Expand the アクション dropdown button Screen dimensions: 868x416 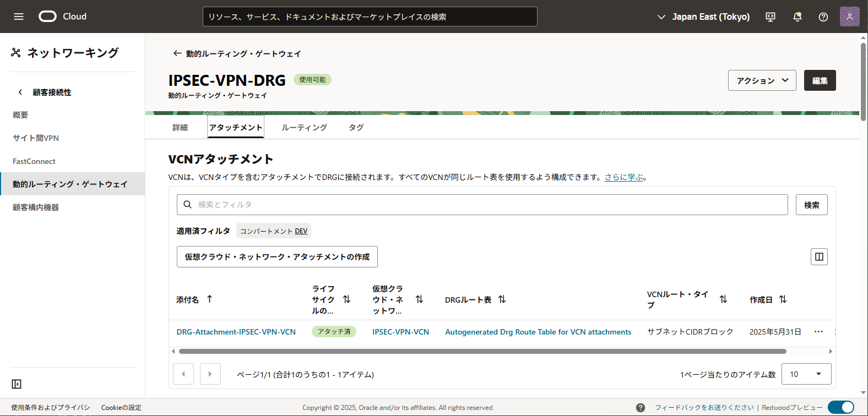click(x=762, y=80)
